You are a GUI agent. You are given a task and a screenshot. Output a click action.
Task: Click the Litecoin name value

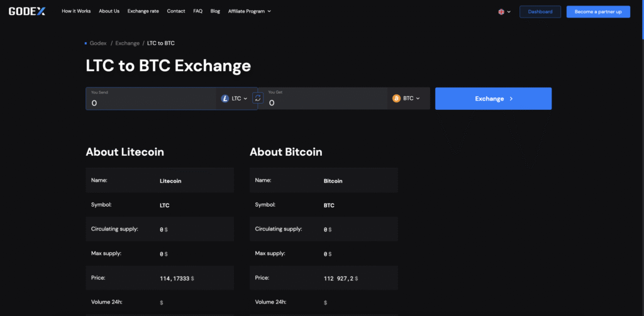click(x=170, y=181)
